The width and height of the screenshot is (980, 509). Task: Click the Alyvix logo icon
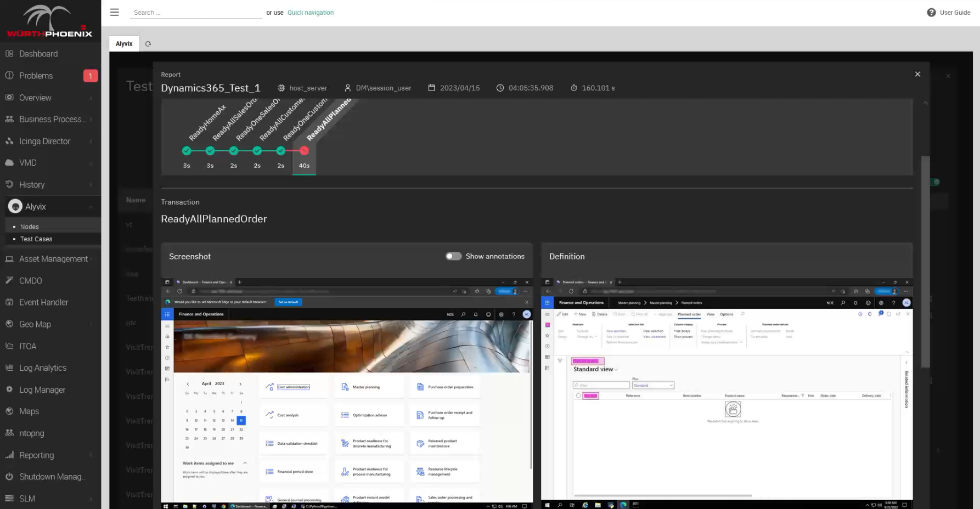[x=15, y=207]
